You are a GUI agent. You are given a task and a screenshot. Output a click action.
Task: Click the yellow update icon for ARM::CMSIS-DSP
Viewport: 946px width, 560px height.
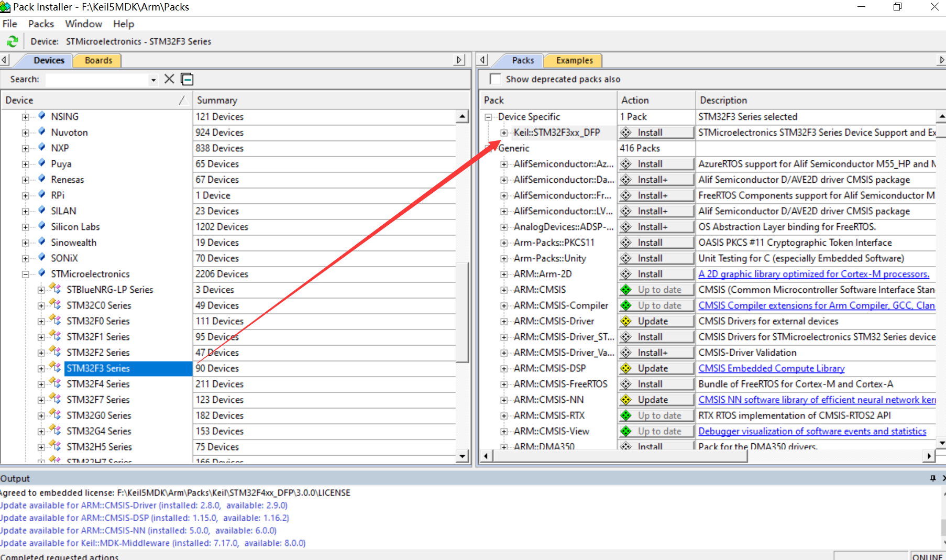(x=626, y=368)
